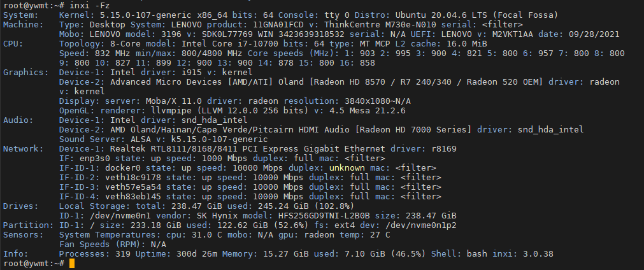Click the 'Sensors:' section label
Image resolution: width=644 pixels, height=270 pixels.
click(24, 235)
